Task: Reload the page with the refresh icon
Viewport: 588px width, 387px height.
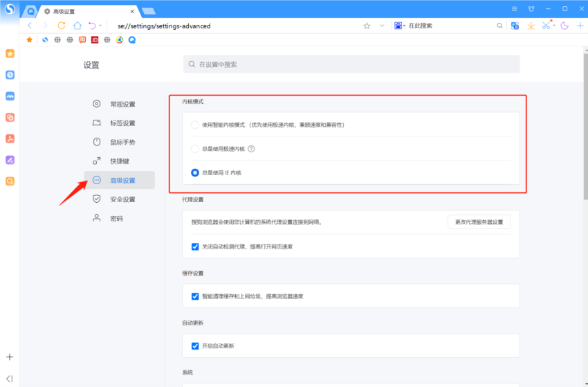Action: pyautogui.click(x=62, y=26)
